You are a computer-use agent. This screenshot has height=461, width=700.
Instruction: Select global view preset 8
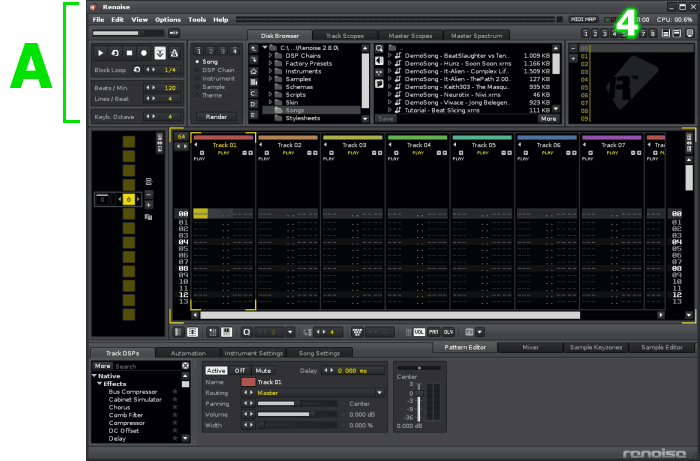(x=653, y=33)
